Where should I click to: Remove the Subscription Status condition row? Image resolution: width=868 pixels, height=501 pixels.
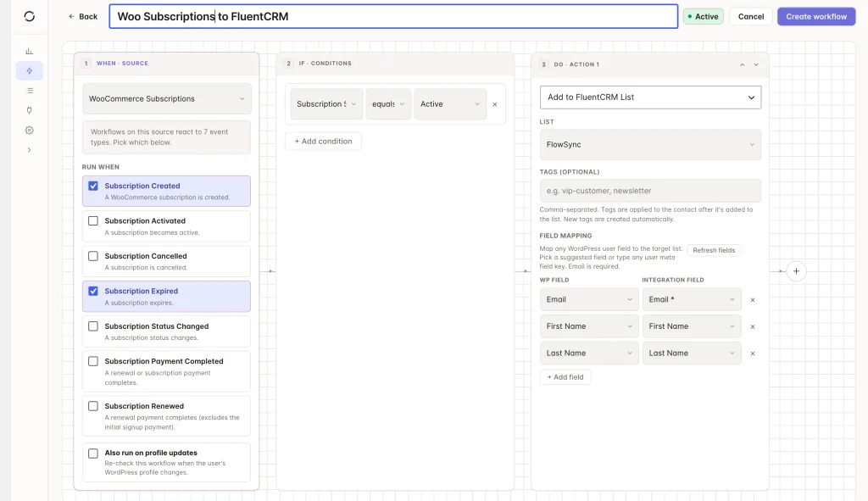click(x=495, y=104)
